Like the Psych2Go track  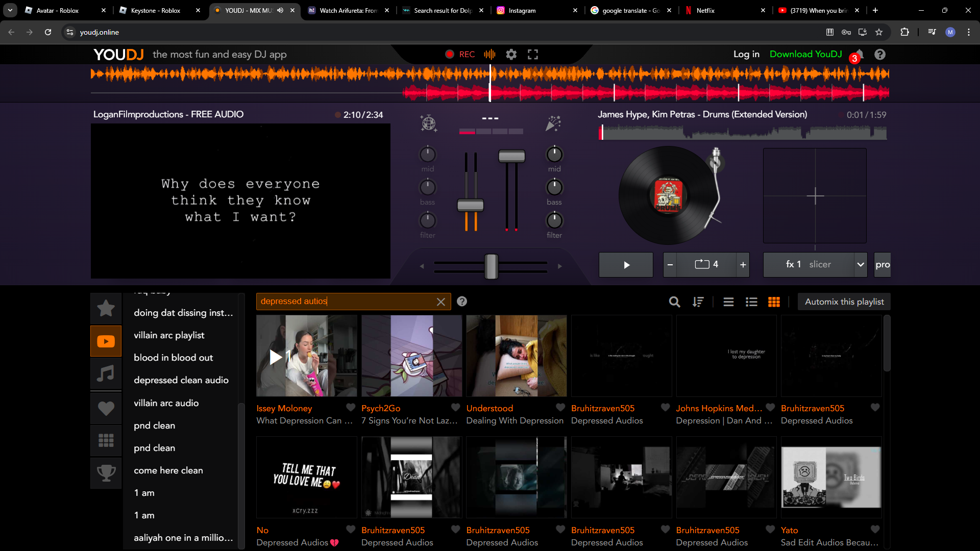click(x=456, y=408)
